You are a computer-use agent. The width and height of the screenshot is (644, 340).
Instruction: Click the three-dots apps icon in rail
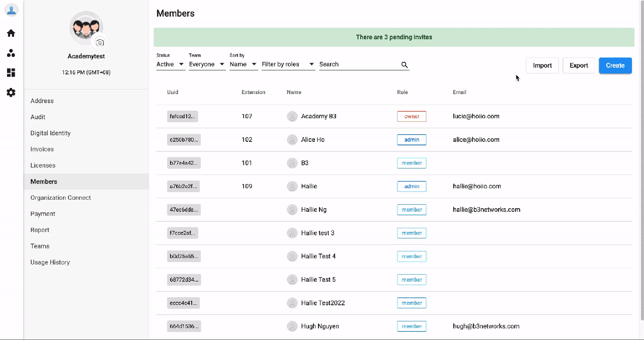pyautogui.click(x=11, y=53)
